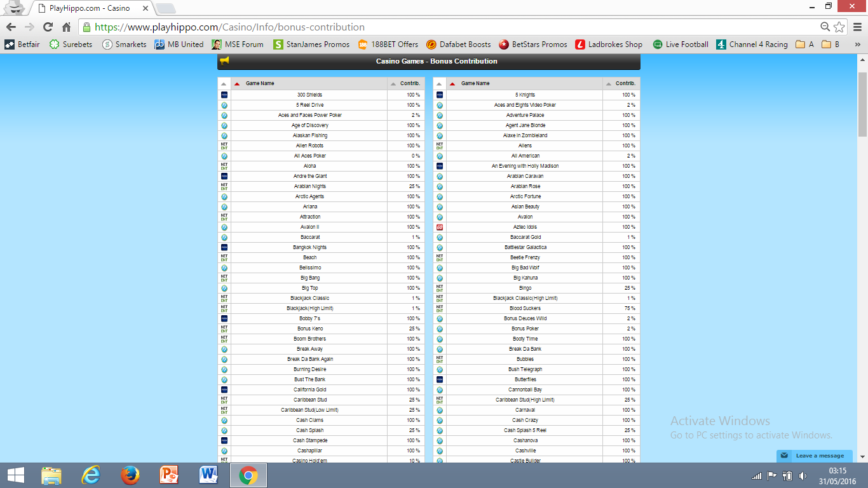Open the StanJames Promos bookmark
The image size is (868, 488).
[311, 44]
